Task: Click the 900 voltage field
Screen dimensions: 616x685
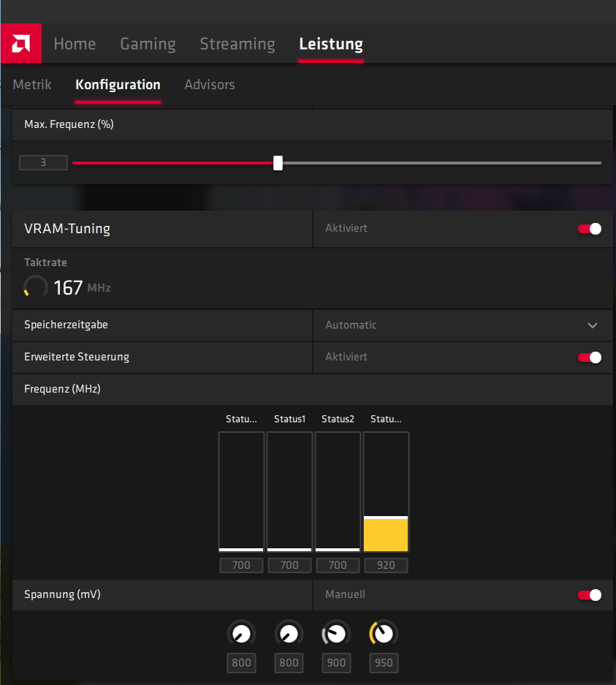Action: [336, 663]
